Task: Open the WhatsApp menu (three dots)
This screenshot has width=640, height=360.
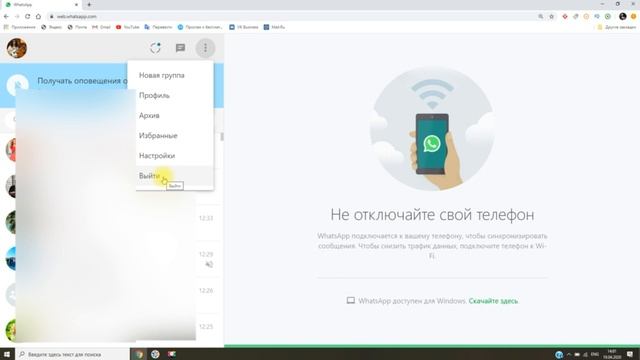Action: point(205,48)
